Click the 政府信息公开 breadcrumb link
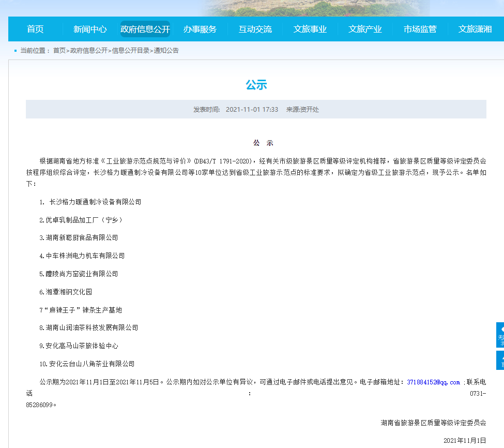 click(x=89, y=51)
